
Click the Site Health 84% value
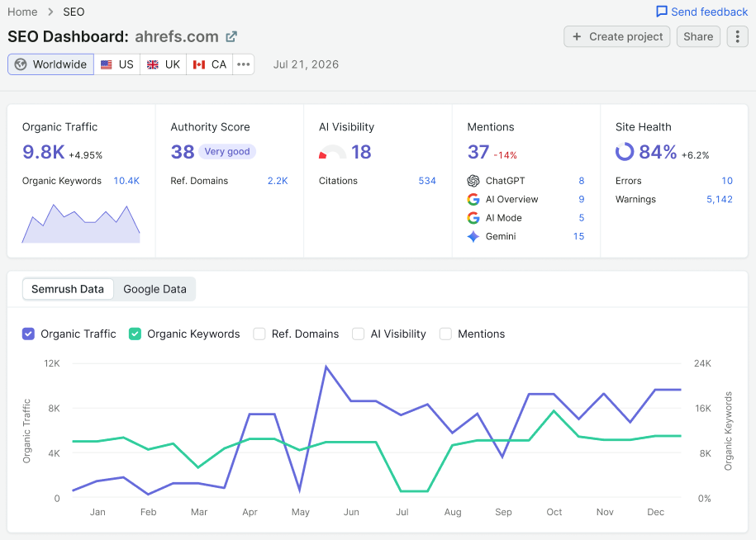coord(658,152)
